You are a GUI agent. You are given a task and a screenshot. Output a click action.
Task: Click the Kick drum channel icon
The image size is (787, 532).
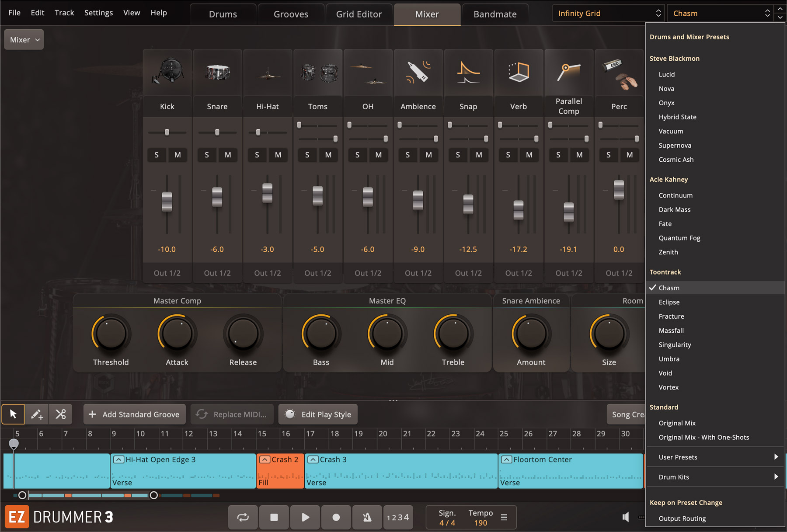167,72
